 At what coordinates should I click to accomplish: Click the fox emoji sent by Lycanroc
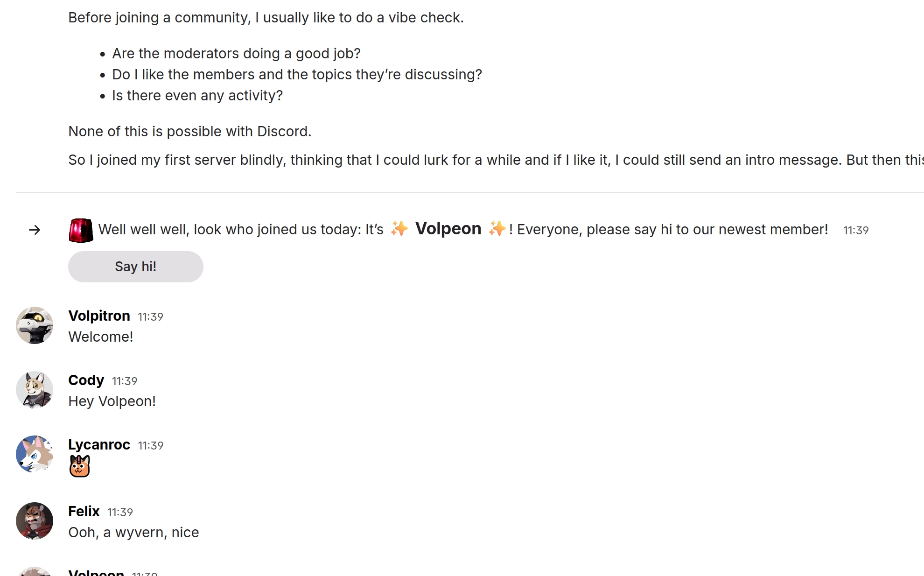point(80,466)
